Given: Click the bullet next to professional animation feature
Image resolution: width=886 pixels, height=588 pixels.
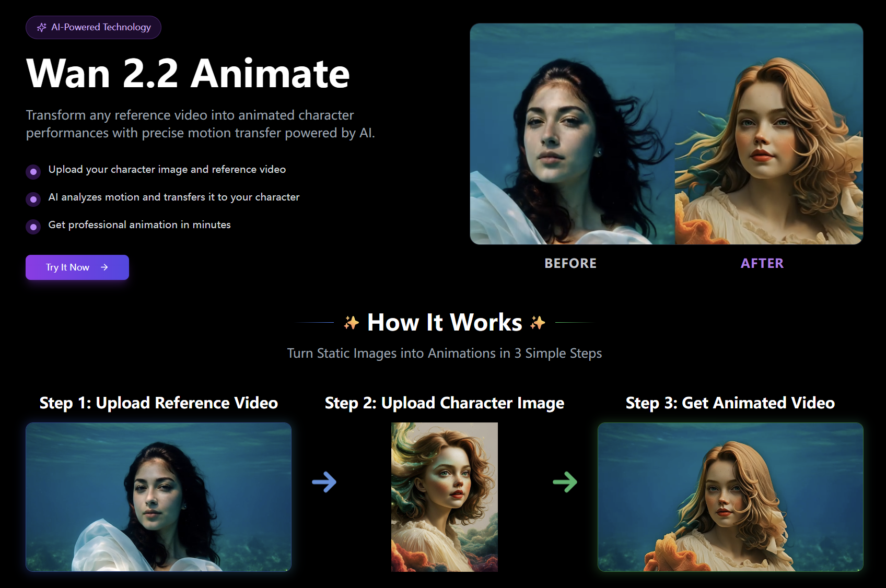Looking at the screenshot, I should (33, 227).
